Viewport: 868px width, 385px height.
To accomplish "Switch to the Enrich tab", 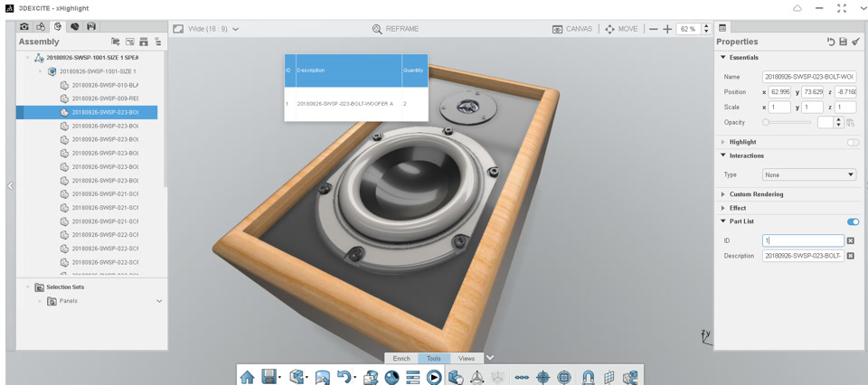I will tap(401, 359).
